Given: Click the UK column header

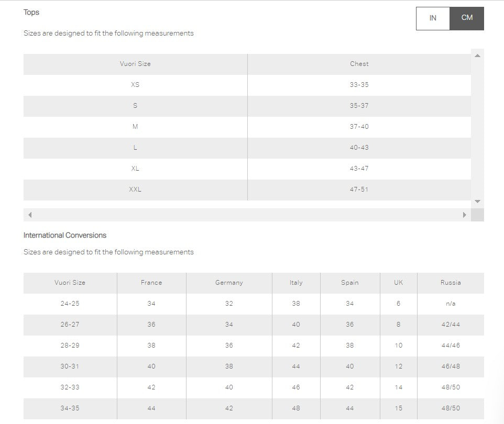Looking at the screenshot, I should click(399, 283).
